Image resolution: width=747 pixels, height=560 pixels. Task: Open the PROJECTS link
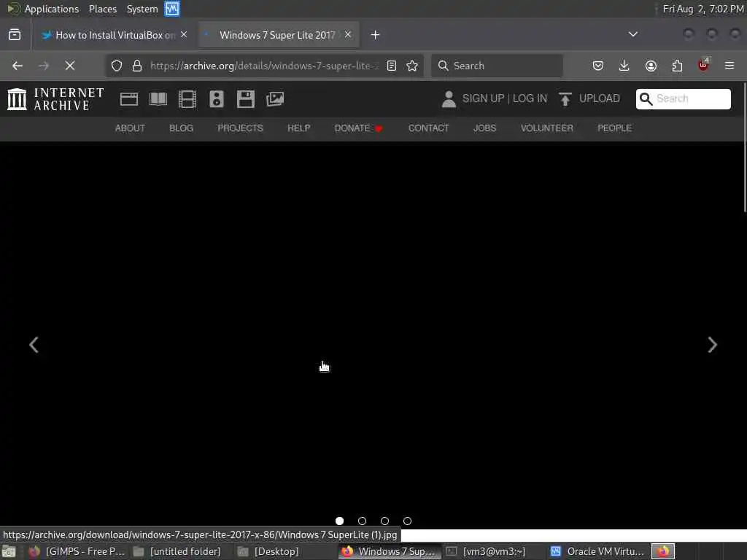pyautogui.click(x=240, y=128)
